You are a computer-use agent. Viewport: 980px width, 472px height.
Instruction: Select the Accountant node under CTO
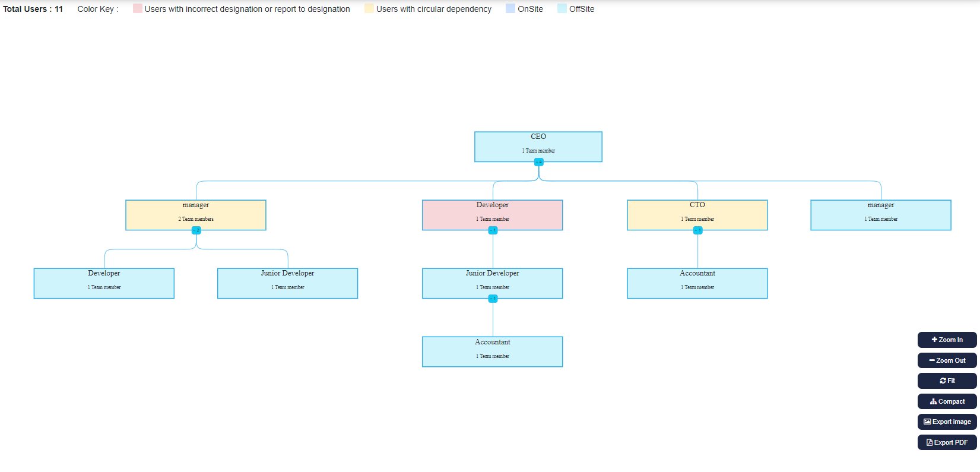[x=697, y=283]
